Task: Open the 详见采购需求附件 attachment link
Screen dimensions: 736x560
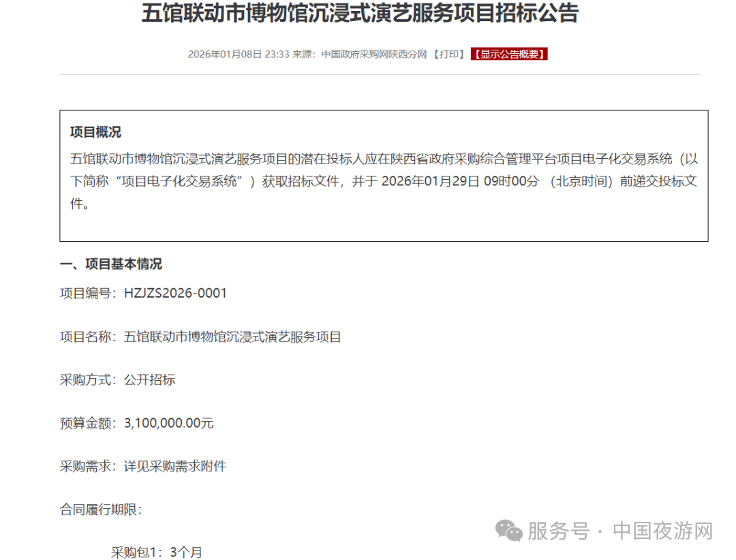Action: tap(176, 466)
